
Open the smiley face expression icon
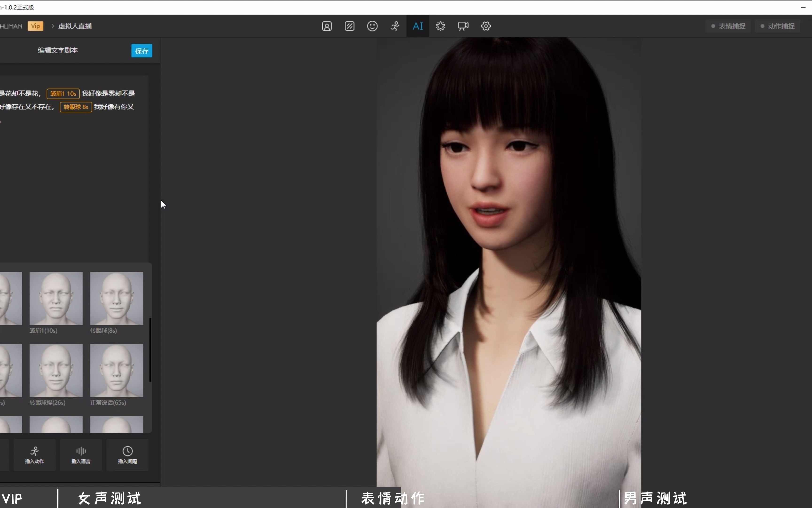coord(372,26)
